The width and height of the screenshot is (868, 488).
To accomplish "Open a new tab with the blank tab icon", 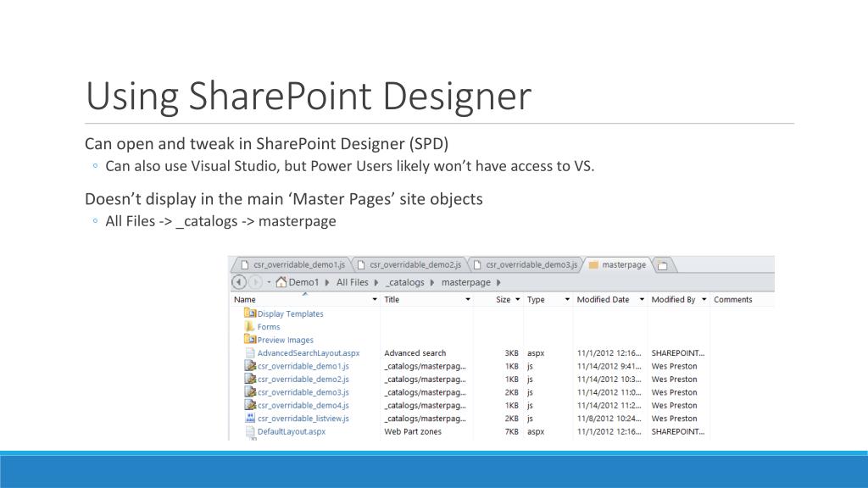I will point(663,265).
